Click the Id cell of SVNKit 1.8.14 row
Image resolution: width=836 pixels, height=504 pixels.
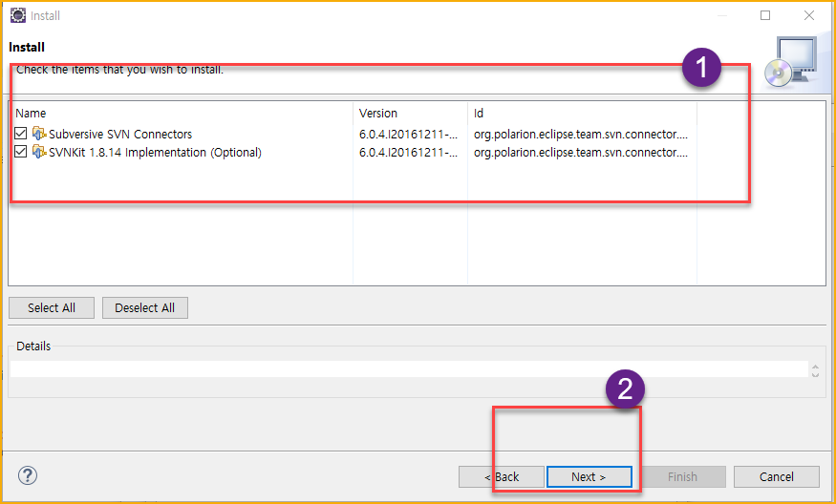coord(581,153)
